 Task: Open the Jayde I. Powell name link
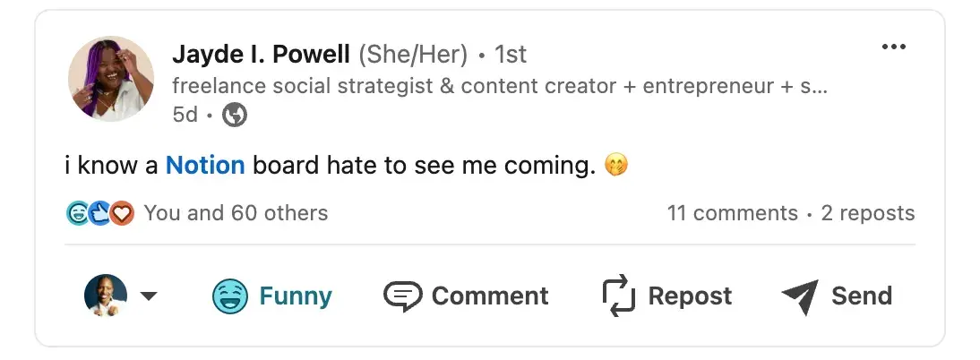pyautogui.click(x=261, y=55)
